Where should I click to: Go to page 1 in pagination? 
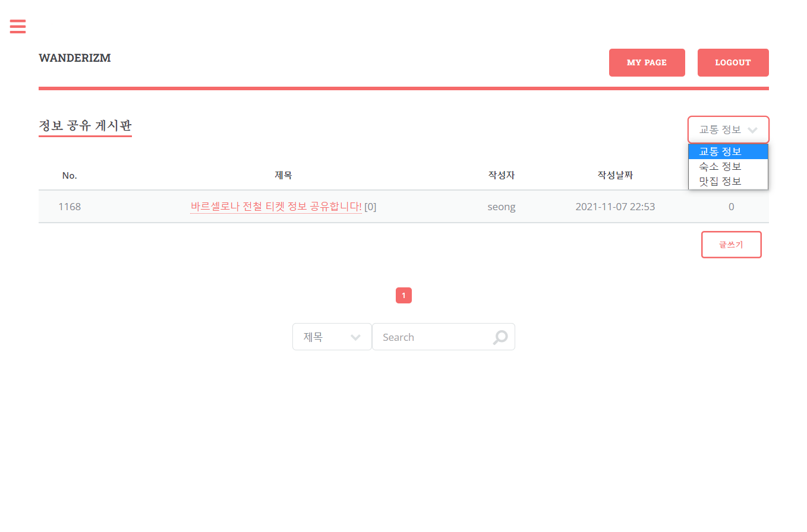(x=403, y=295)
